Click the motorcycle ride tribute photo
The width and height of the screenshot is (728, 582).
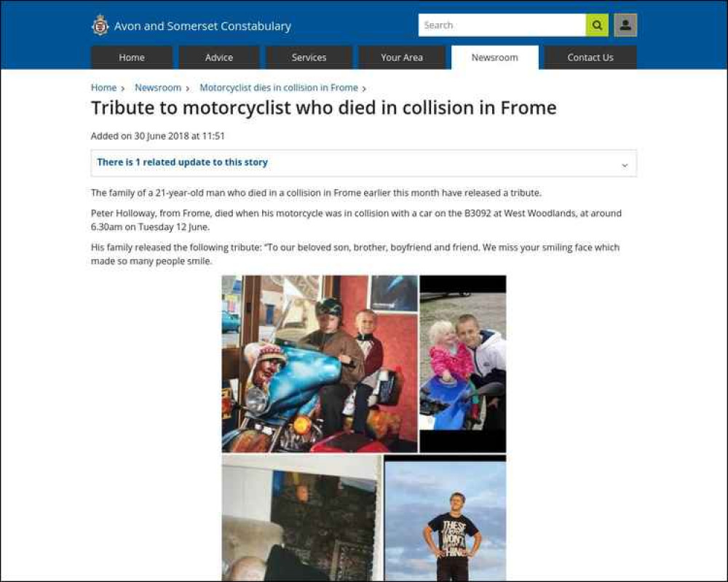[320, 364]
